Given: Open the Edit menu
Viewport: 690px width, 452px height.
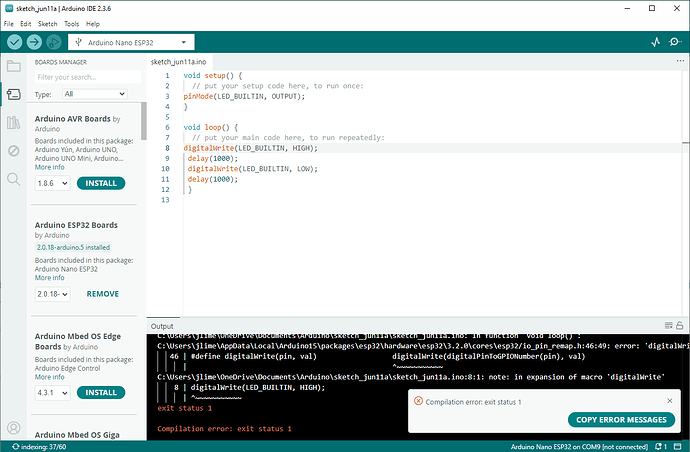Looking at the screenshot, I should pyautogui.click(x=26, y=24).
